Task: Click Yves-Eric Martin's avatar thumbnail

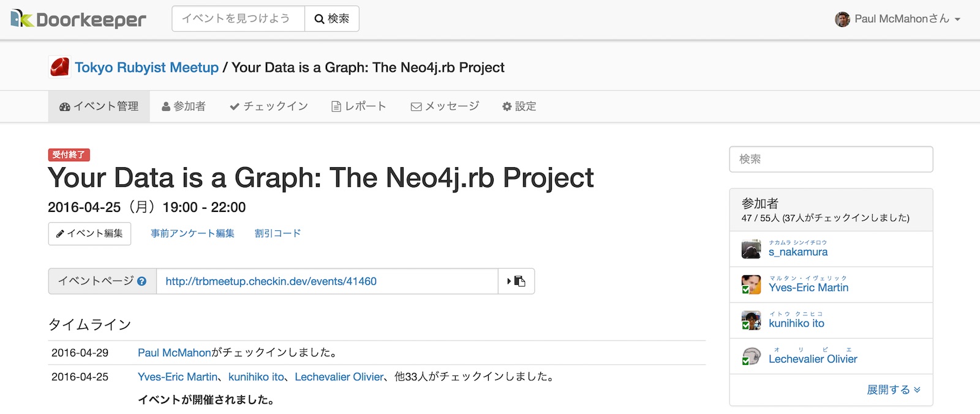Action: pos(751,285)
